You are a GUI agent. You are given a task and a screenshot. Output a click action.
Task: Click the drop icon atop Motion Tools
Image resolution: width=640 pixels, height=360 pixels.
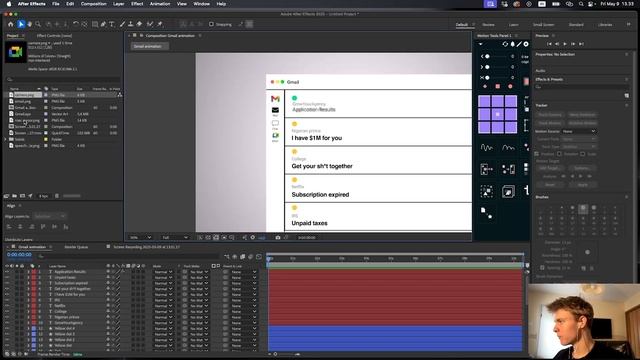(x=513, y=44)
